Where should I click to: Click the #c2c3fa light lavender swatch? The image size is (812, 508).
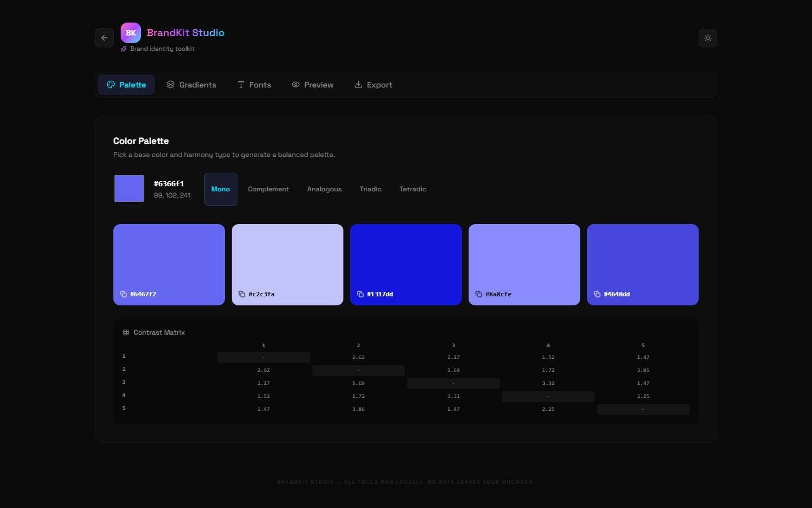click(x=288, y=265)
